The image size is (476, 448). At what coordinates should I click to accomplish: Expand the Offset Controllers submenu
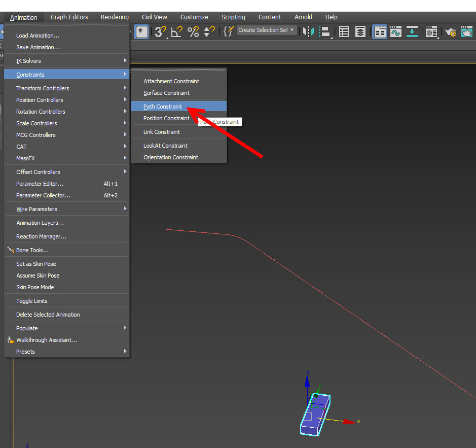click(x=67, y=172)
